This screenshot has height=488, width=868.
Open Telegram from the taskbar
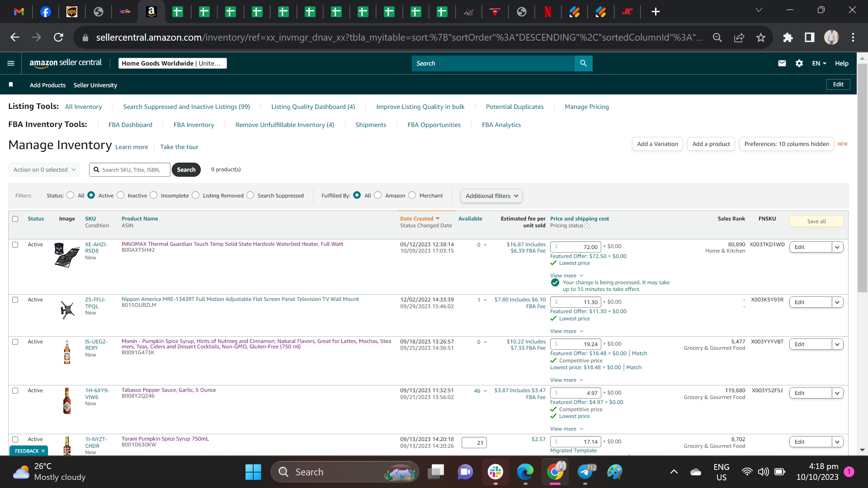tap(585, 472)
